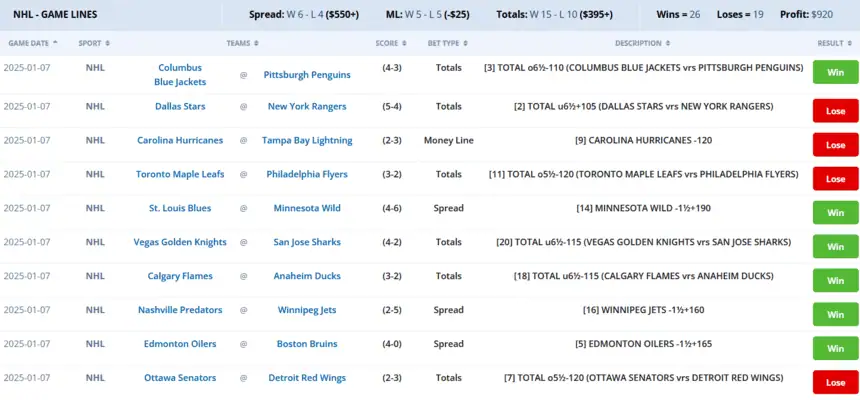
Task: Click description '[14] MINNESOTA WILD -1½+190'
Action: (643, 209)
